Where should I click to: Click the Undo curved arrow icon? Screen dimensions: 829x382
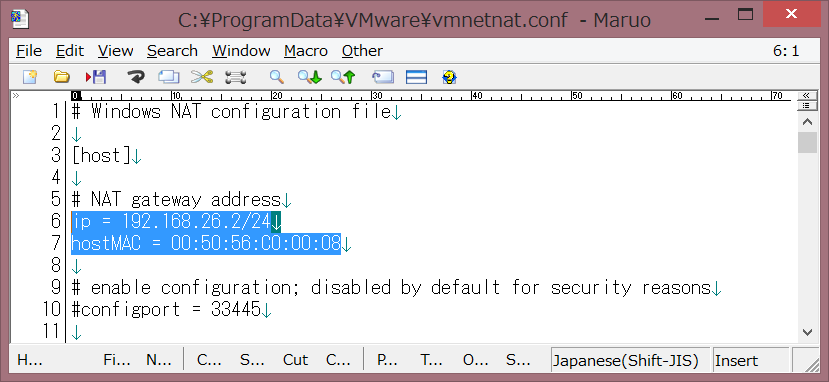[x=136, y=77]
